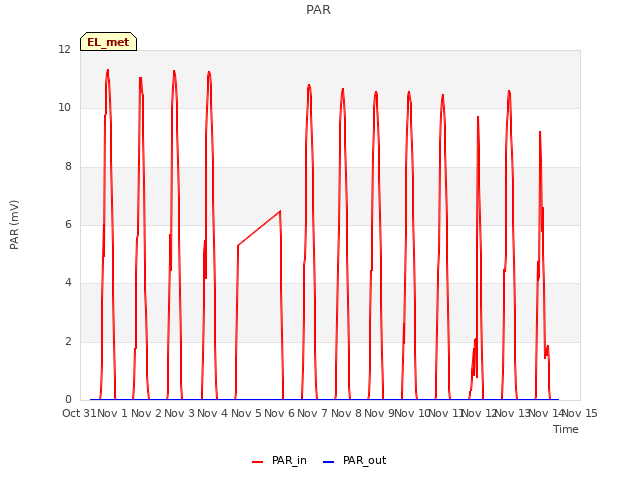The height and width of the screenshot is (480, 640).
Task: Click the Nov 1 axis tick label
Action: (113, 413)
